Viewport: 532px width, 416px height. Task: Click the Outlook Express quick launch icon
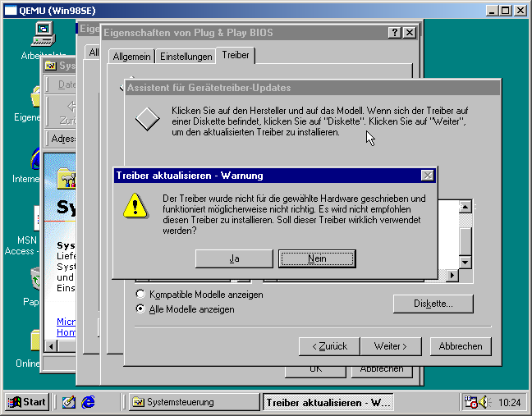69,402
